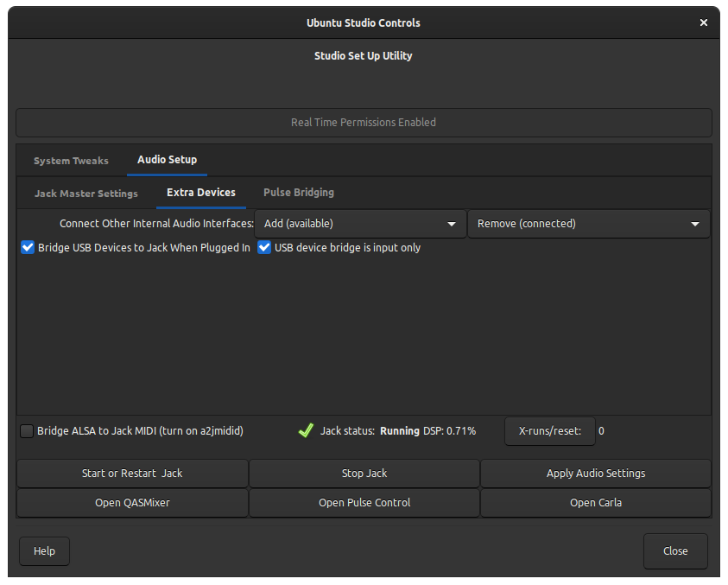728x585 pixels.
Task: Click the Ubuntu Studio Controls title bar
Action: pos(363,22)
